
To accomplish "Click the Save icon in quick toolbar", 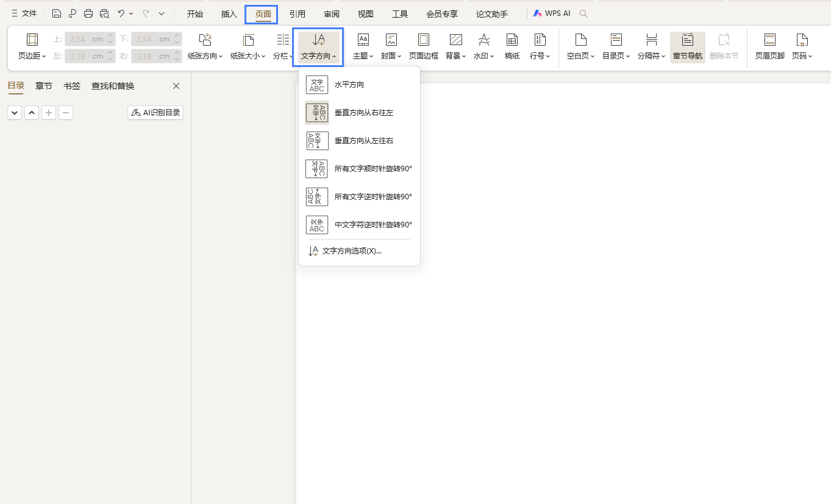I will (x=57, y=13).
